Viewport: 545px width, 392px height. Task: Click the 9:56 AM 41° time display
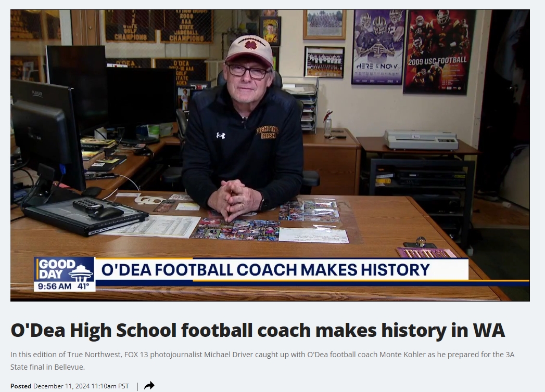coord(65,286)
